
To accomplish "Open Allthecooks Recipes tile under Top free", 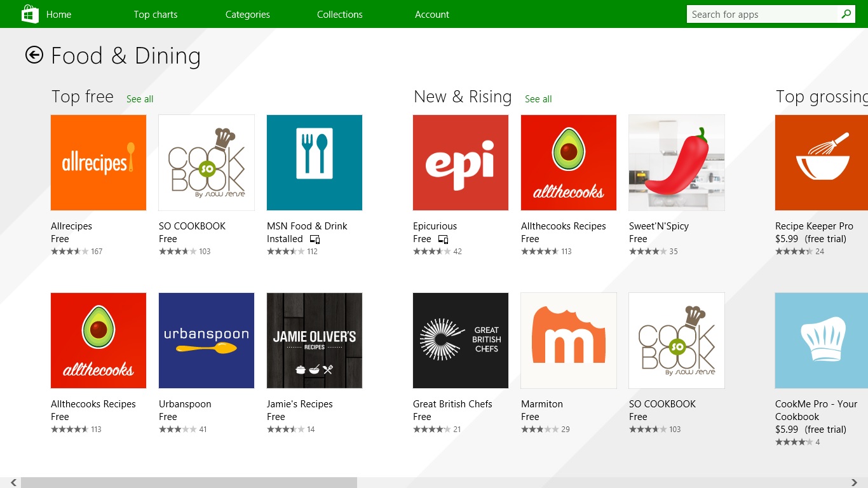I will pos(98,341).
